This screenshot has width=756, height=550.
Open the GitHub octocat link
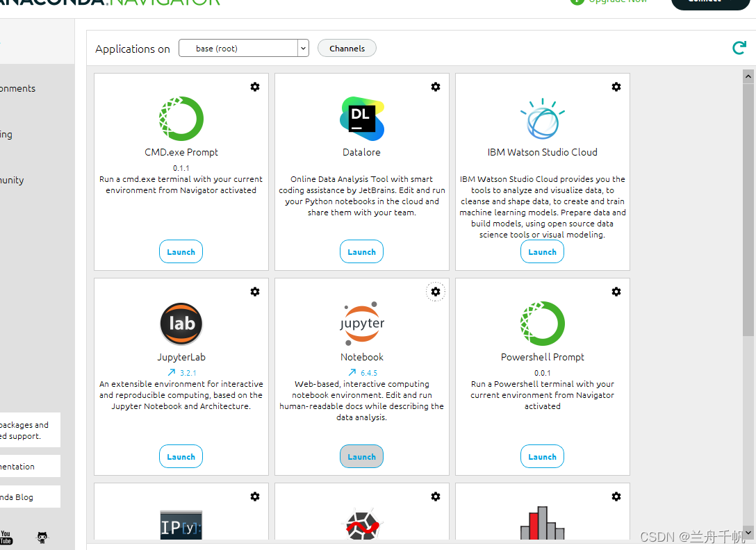coord(42,537)
